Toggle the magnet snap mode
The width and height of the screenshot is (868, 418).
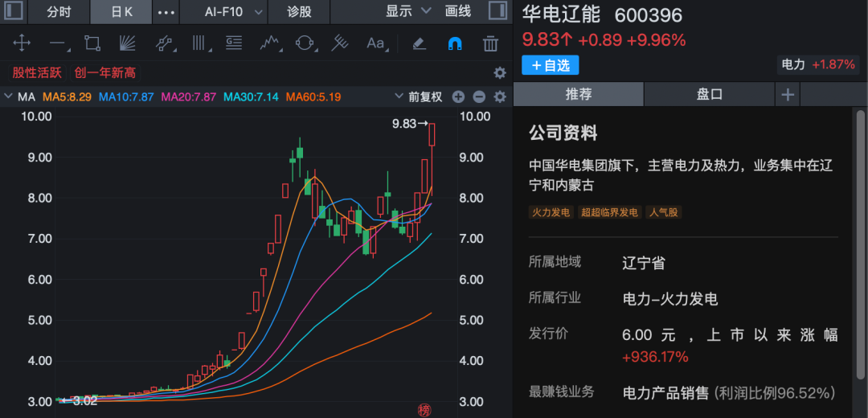coord(455,43)
